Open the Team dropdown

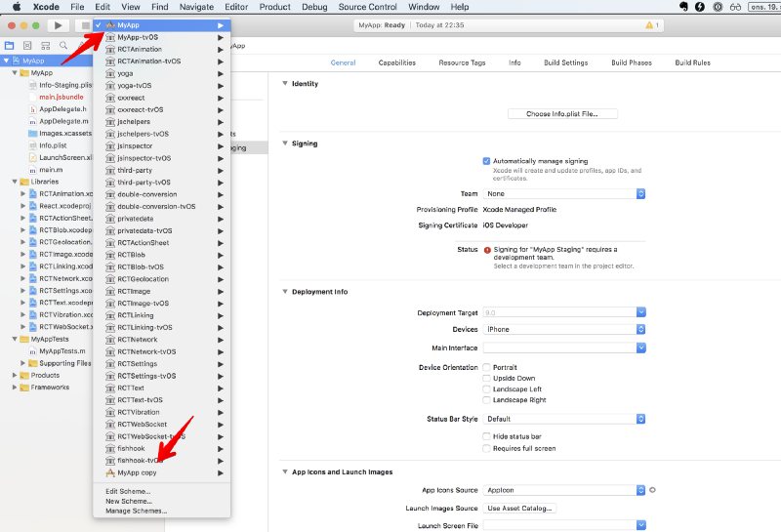point(564,194)
